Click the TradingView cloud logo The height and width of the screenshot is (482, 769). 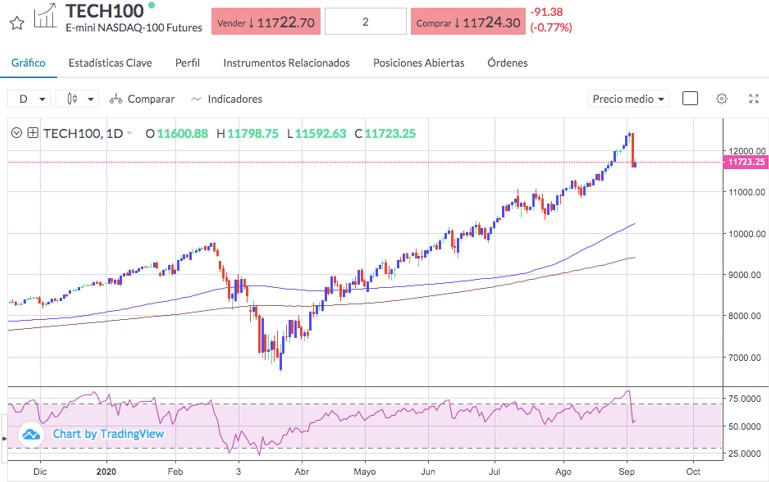(x=31, y=434)
